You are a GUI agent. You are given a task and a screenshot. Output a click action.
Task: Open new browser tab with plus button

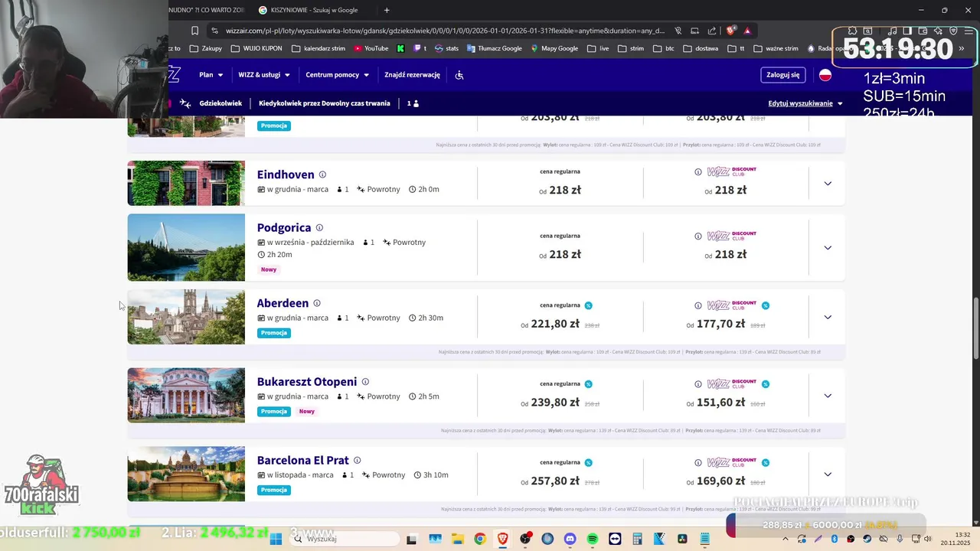pyautogui.click(x=387, y=10)
